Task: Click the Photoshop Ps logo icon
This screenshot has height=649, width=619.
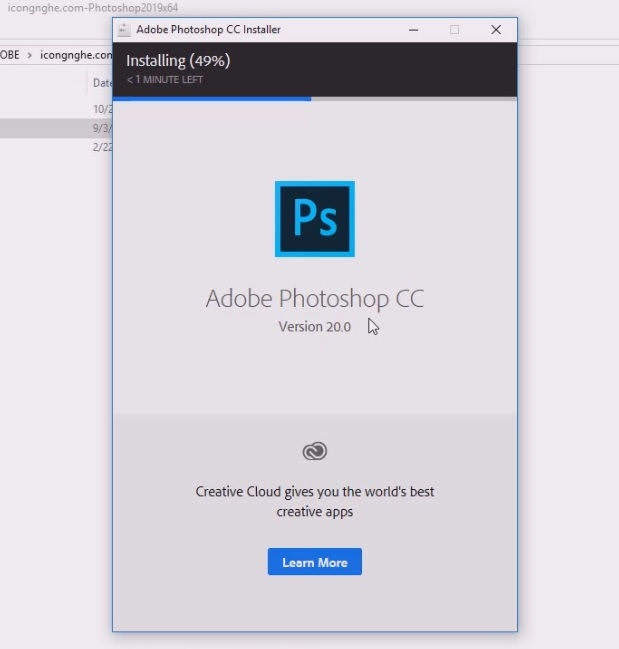Action: click(315, 219)
